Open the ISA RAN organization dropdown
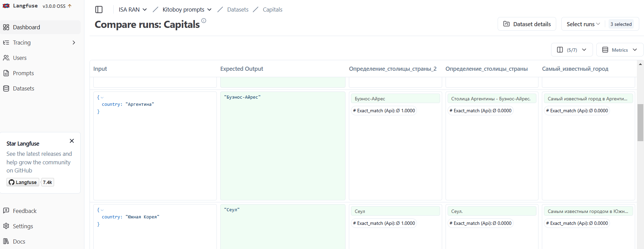Viewport: 644px width, 249px height. (x=133, y=10)
